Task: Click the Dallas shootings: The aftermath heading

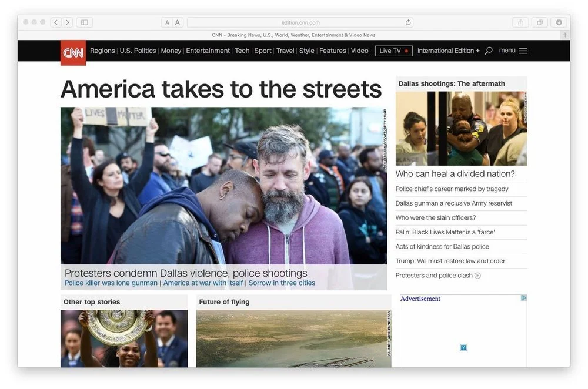Action: tap(452, 83)
